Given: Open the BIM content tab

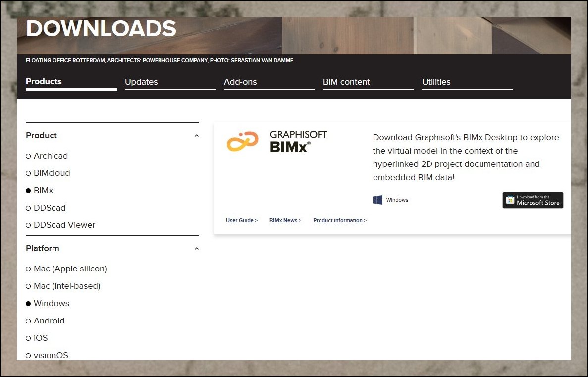Looking at the screenshot, I should [x=368, y=82].
